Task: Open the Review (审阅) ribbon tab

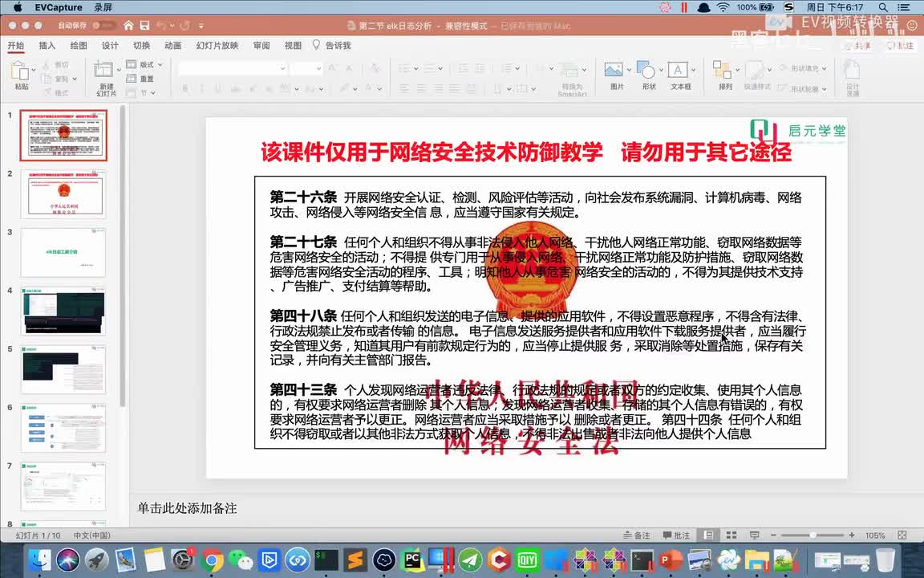Action: pyautogui.click(x=261, y=46)
